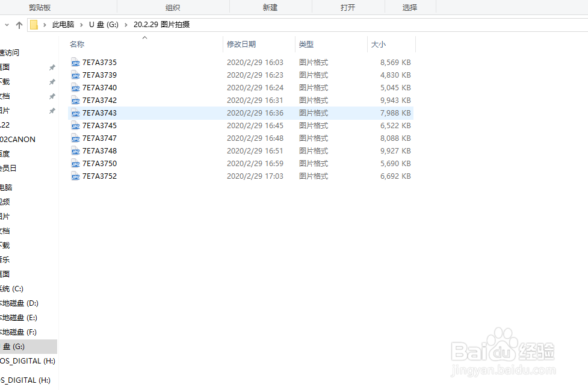Click size value 6,692 KB

tap(395, 176)
